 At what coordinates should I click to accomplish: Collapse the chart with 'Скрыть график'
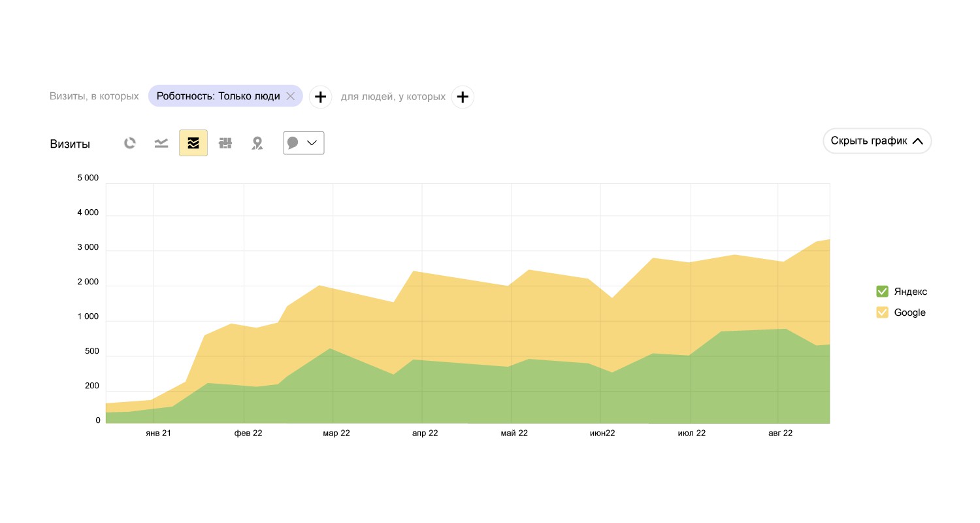pyautogui.click(x=877, y=141)
